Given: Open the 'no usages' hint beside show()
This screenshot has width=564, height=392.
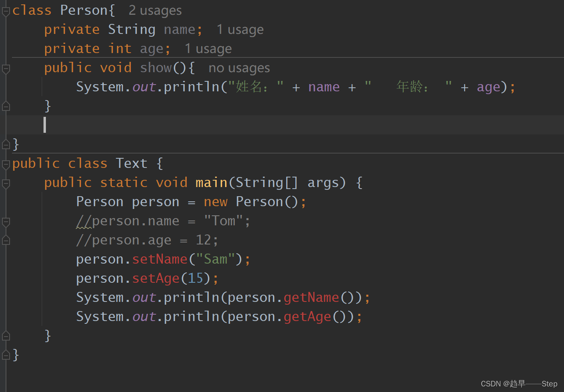Looking at the screenshot, I should (239, 68).
